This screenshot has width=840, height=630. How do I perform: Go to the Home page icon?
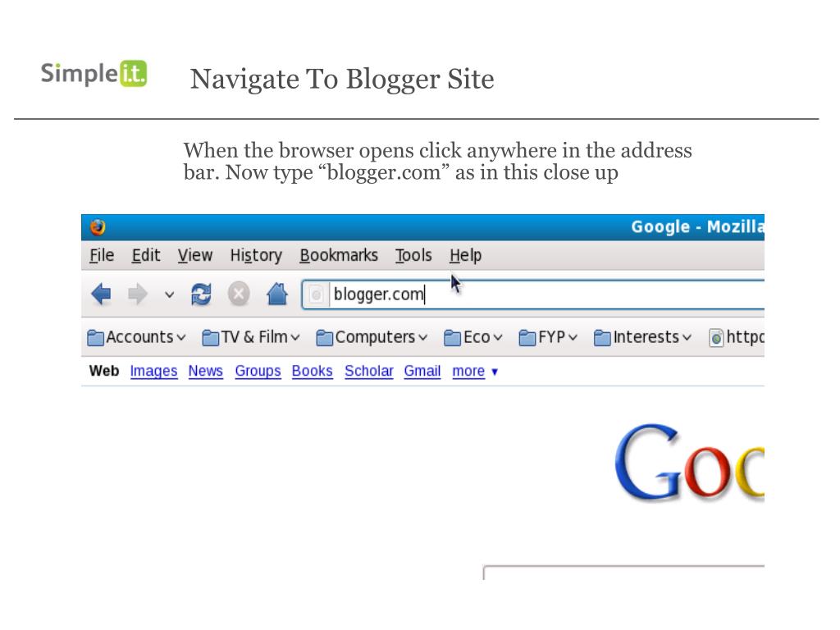click(x=277, y=294)
